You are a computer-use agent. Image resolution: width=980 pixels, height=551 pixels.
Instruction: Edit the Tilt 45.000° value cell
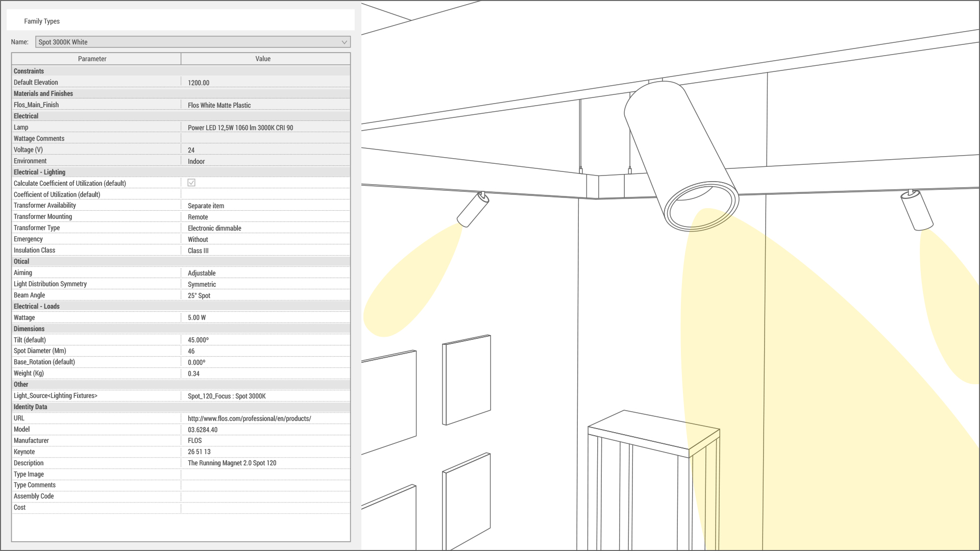click(198, 340)
